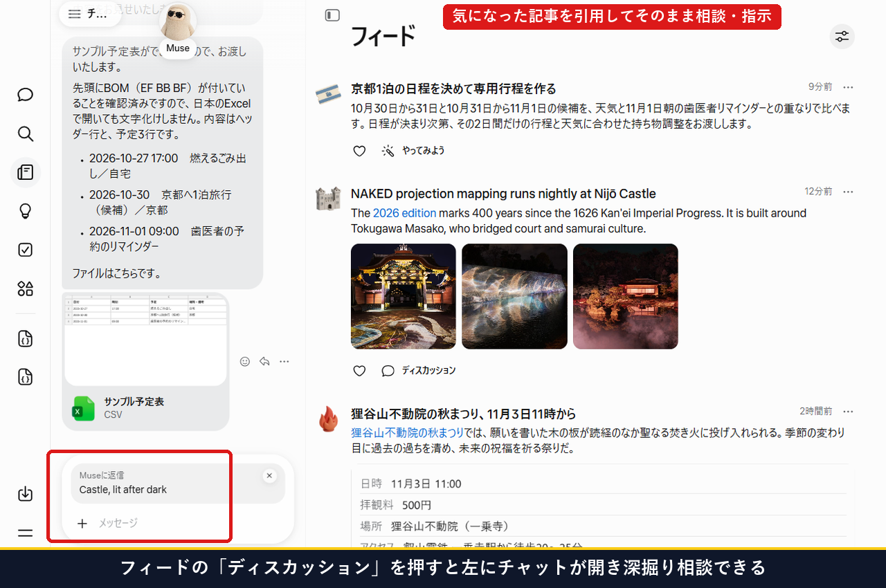This screenshot has height=588, width=886.
Task: Open the checkbox tasks icon in sidebar
Action: (26, 250)
